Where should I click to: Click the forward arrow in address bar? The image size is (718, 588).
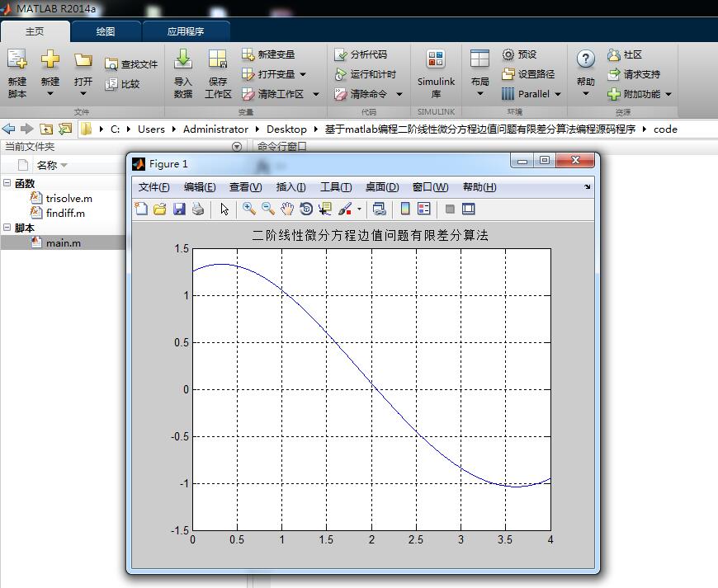pyautogui.click(x=27, y=129)
